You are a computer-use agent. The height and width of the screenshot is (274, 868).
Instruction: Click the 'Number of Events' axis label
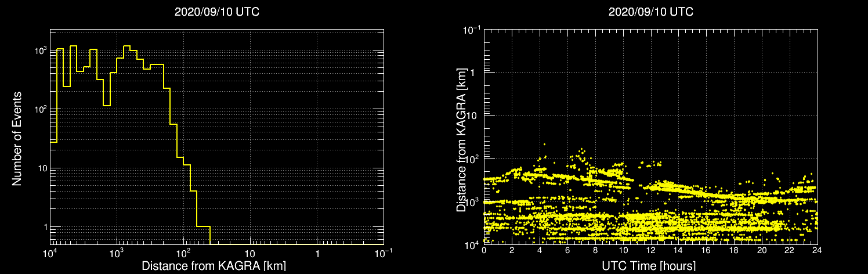coord(17,138)
